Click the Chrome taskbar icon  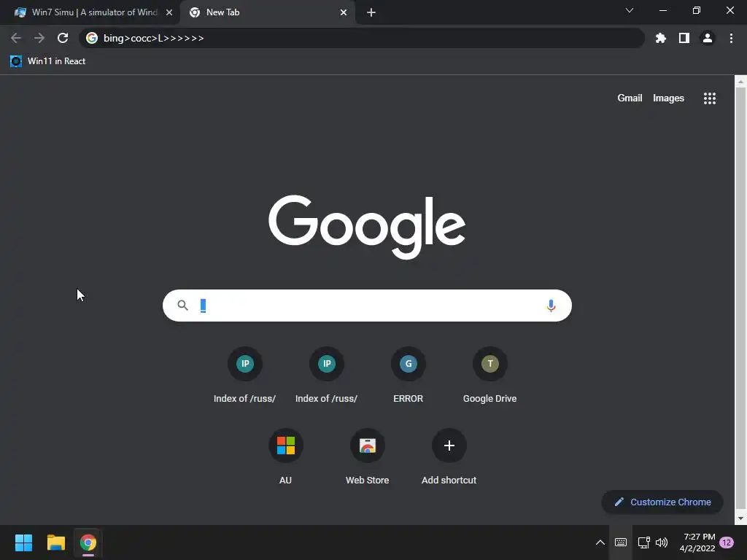[x=88, y=542]
